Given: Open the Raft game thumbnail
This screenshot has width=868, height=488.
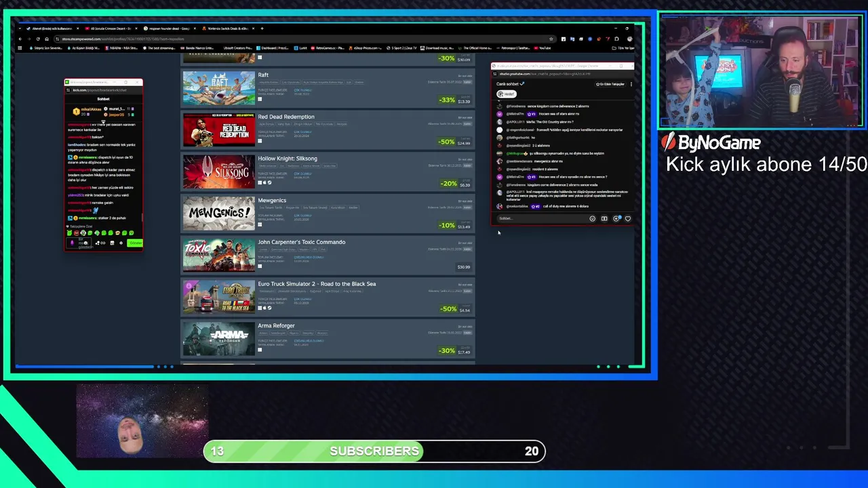Looking at the screenshot, I should [x=219, y=88].
